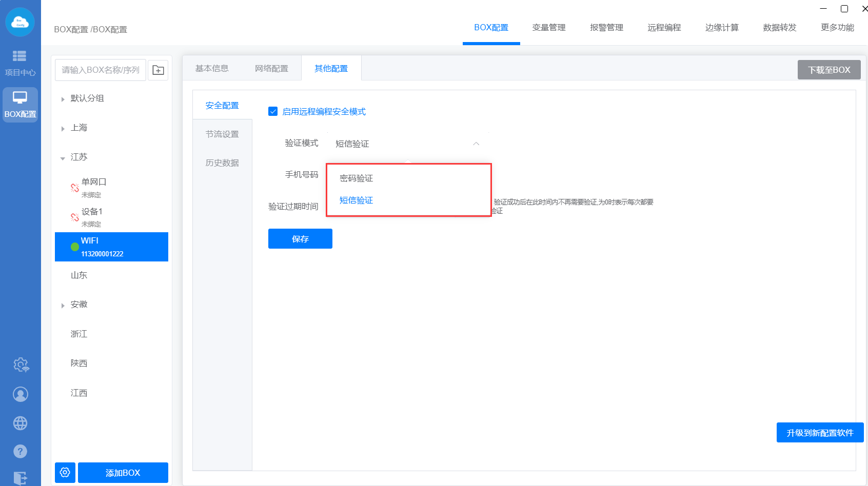
Task: Click the 保存 button
Action: [x=300, y=239]
